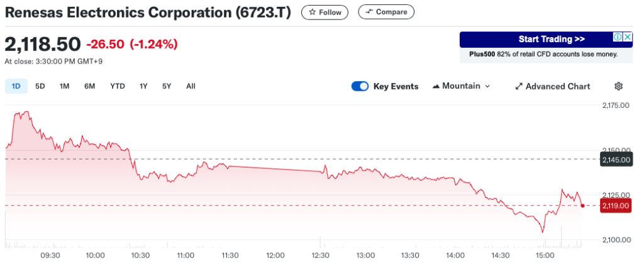The image size is (644, 269).
Task: Click the mountain chart type icon
Action: click(x=436, y=86)
